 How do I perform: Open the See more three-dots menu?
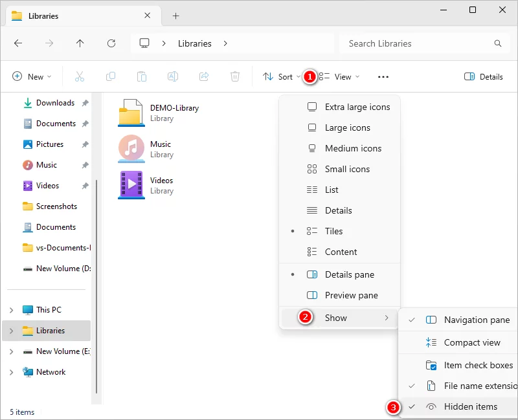click(383, 77)
